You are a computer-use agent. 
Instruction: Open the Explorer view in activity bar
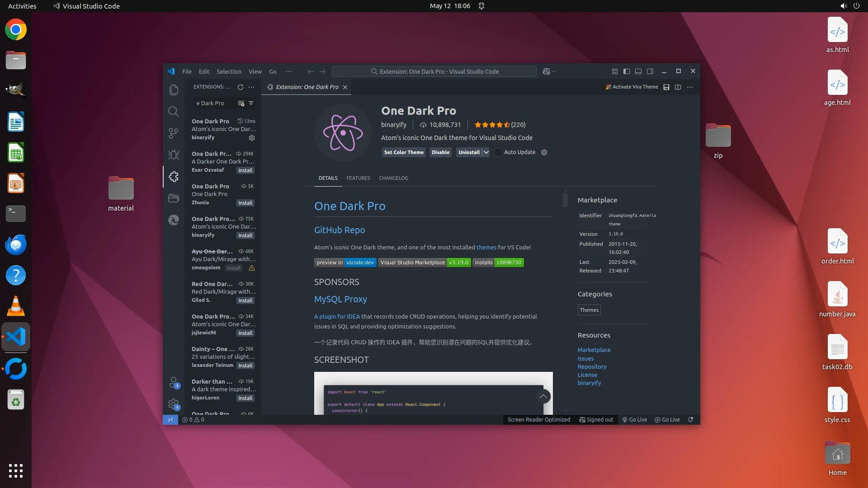click(x=174, y=90)
